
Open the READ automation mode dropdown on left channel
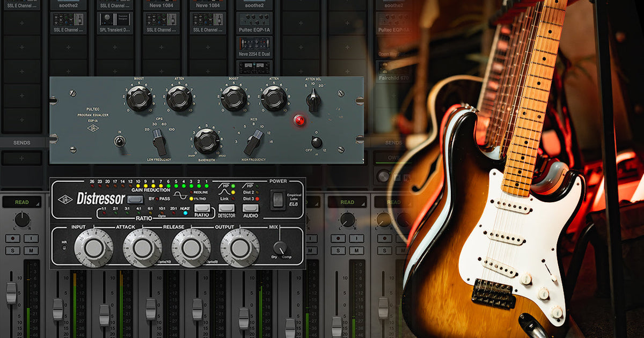(21, 202)
